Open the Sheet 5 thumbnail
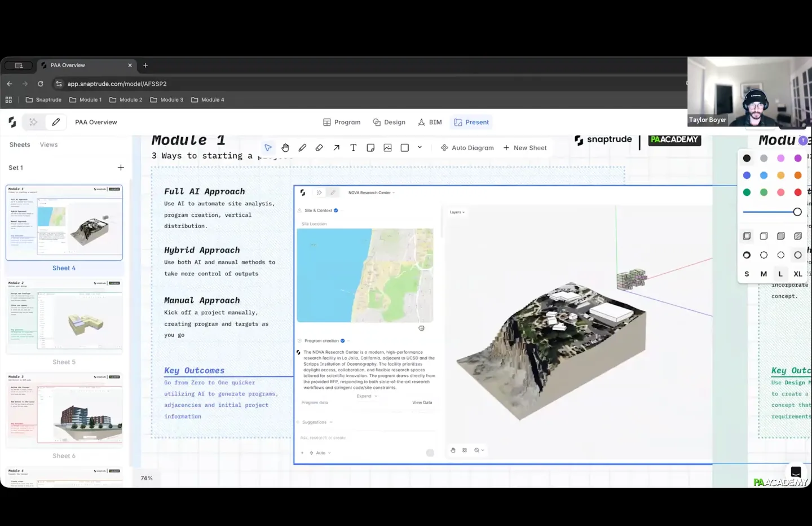Screen dimensions: 812x526 pos(64,317)
